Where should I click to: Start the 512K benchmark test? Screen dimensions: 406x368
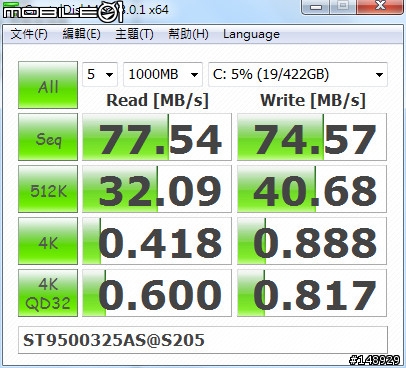click(x=48, y=189)
